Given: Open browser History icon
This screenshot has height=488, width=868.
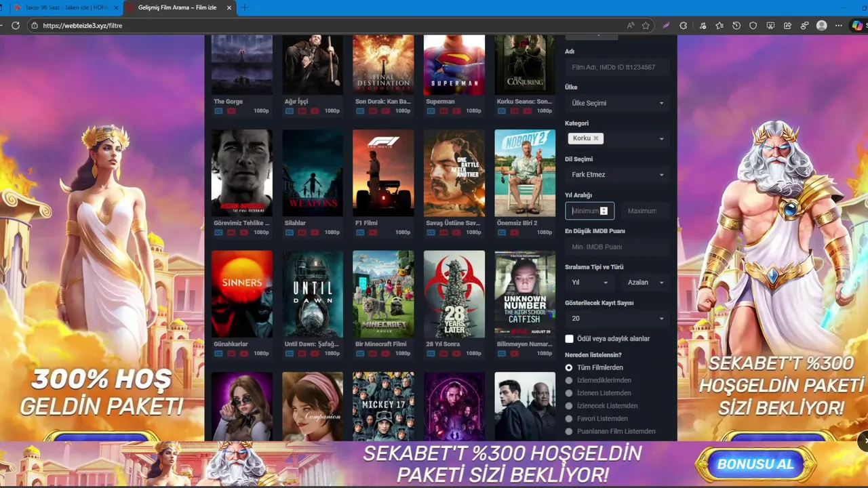Looking at the screenshot, I should [x=736, y=25].
